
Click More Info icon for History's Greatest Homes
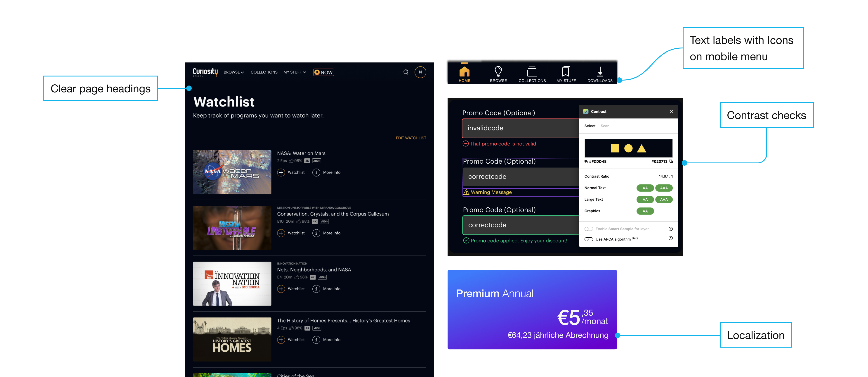(x=316, y=340)
